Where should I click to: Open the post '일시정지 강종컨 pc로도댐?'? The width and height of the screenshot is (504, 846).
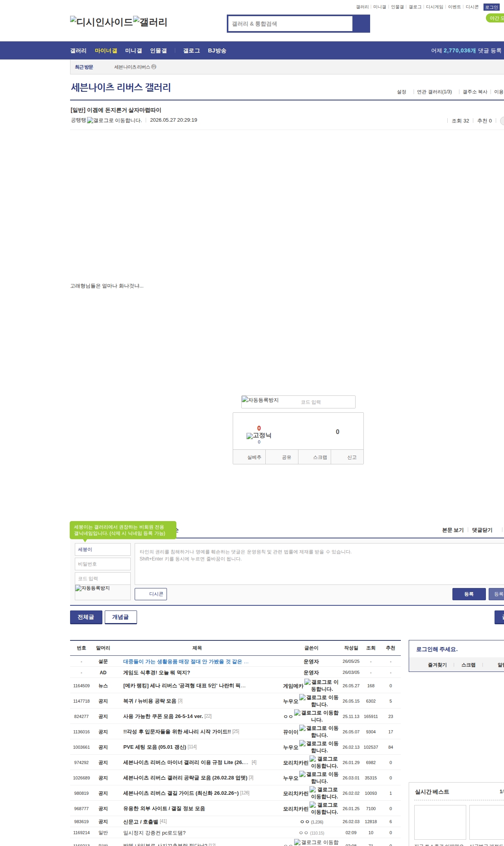(154, 833)
